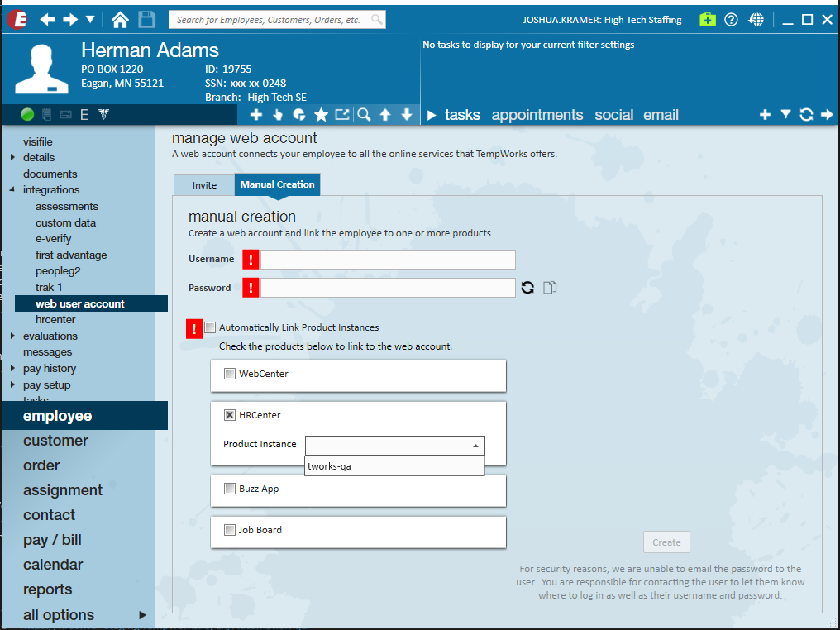Expand the evaluations tree node
Image resolution: width=840 pixels, height=630 pixels.
[x=13, y=336]
